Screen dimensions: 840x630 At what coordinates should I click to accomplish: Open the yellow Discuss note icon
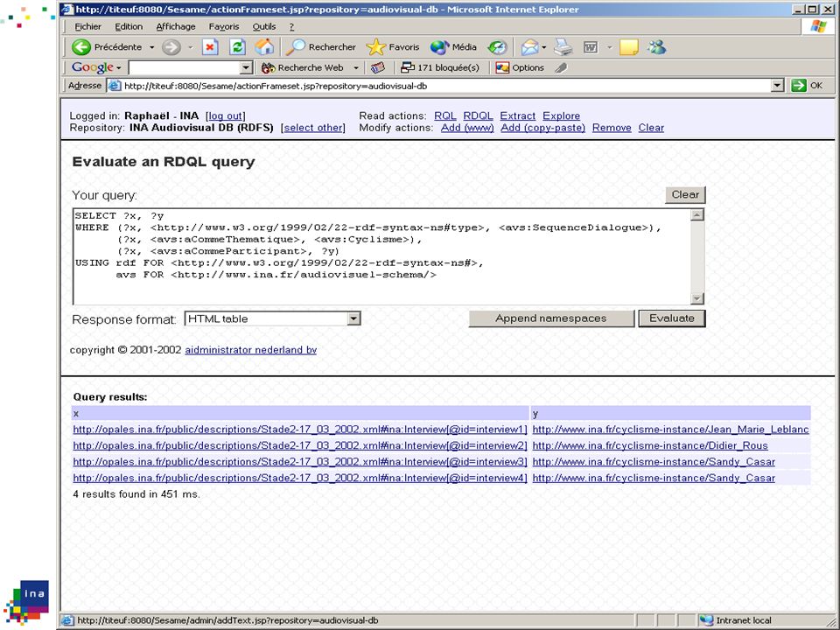pos(628,47)
